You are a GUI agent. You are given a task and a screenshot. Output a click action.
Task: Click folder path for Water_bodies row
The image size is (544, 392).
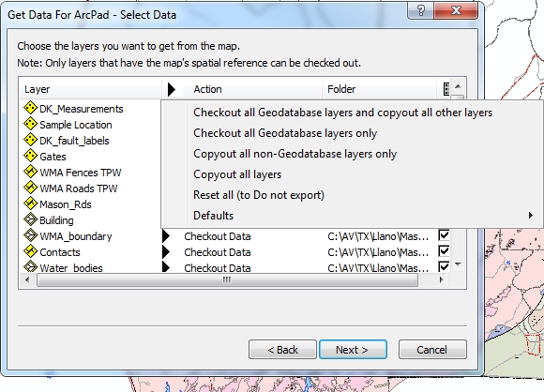pyautogui.click(x=378, y=268)
